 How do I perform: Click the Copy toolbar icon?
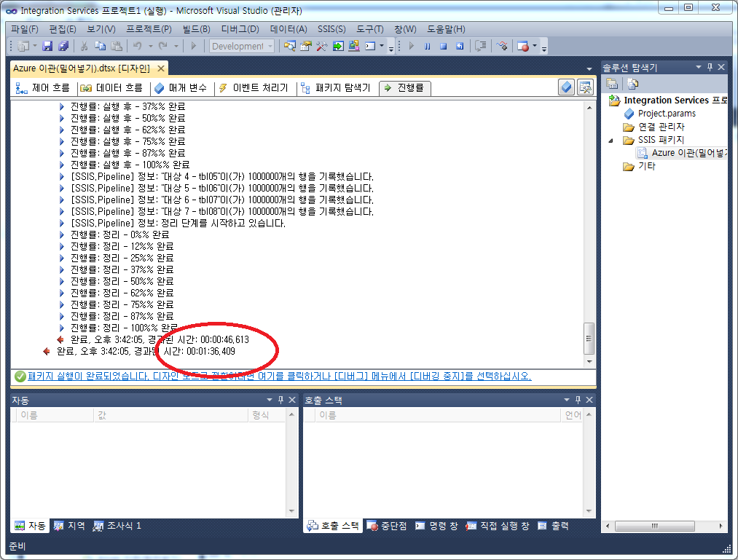pos(100,46)
